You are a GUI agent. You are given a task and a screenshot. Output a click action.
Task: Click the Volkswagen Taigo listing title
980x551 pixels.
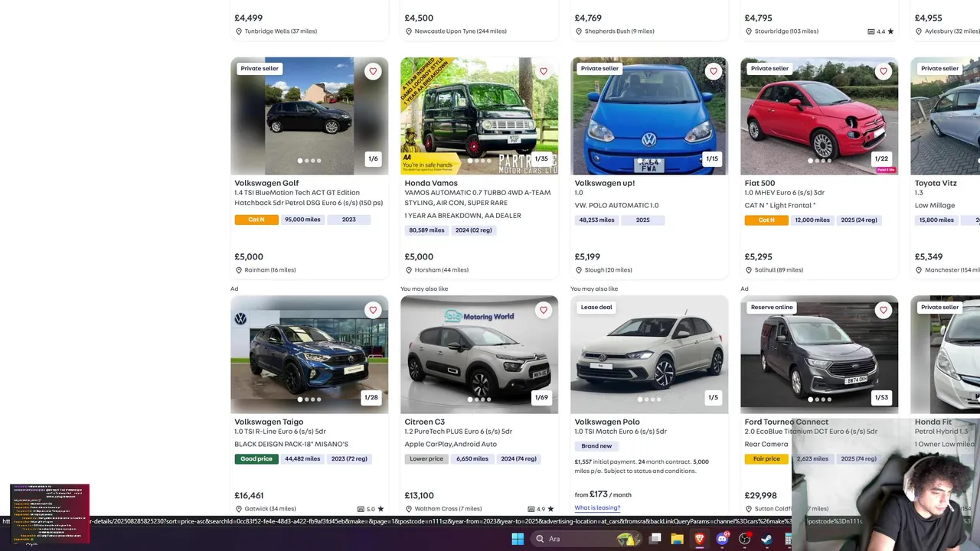coord(269,422)
